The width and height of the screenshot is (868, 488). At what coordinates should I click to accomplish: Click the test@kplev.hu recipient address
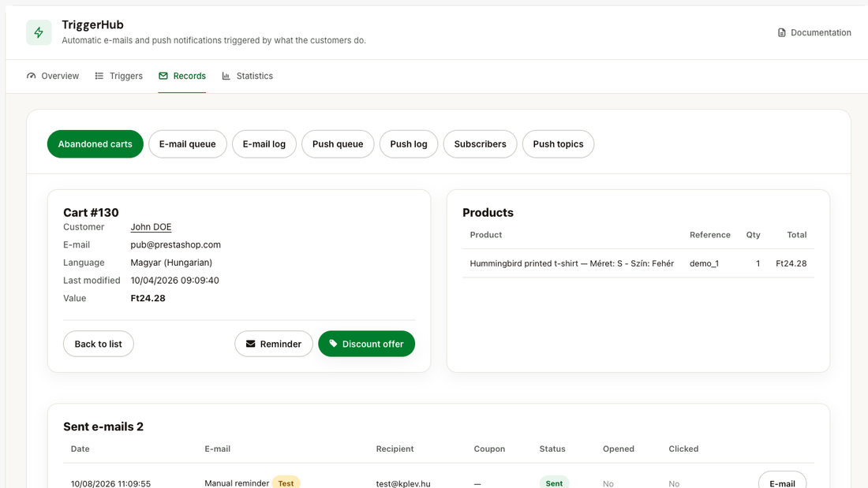pyautogui.click(x=403, y=483)
